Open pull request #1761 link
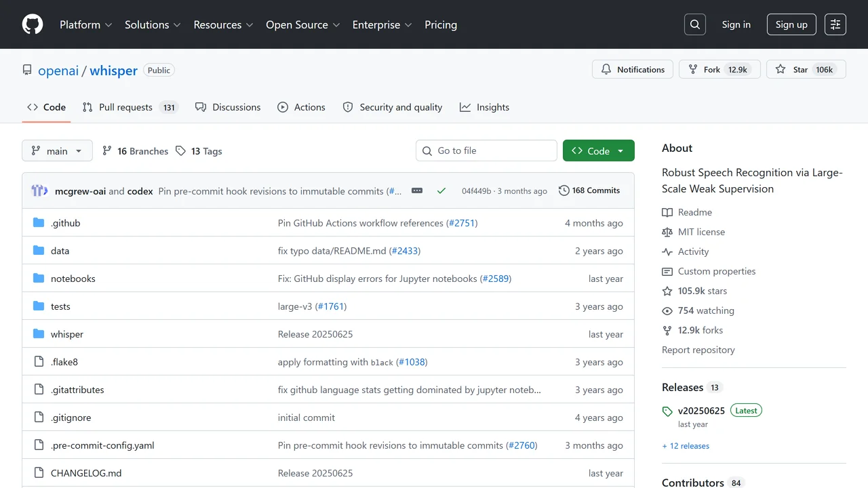Screen dimensions: 868x488 [331, 306]
